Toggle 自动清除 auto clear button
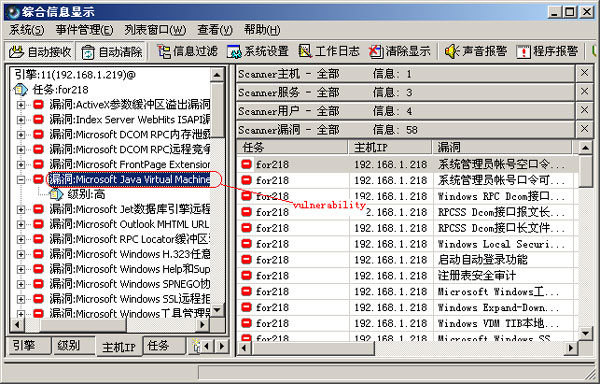This screenshot has height=384, width=600. [x=111, y=52]
